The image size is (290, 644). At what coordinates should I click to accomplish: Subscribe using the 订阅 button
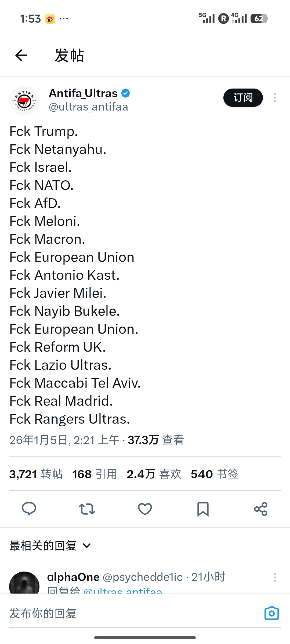[x=243, y=98]
